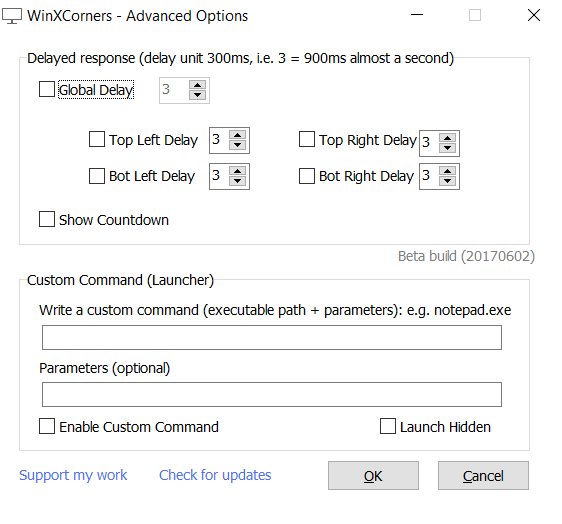Toggle the Launch Hidden checkbox
562x524 pixels.
388,426
